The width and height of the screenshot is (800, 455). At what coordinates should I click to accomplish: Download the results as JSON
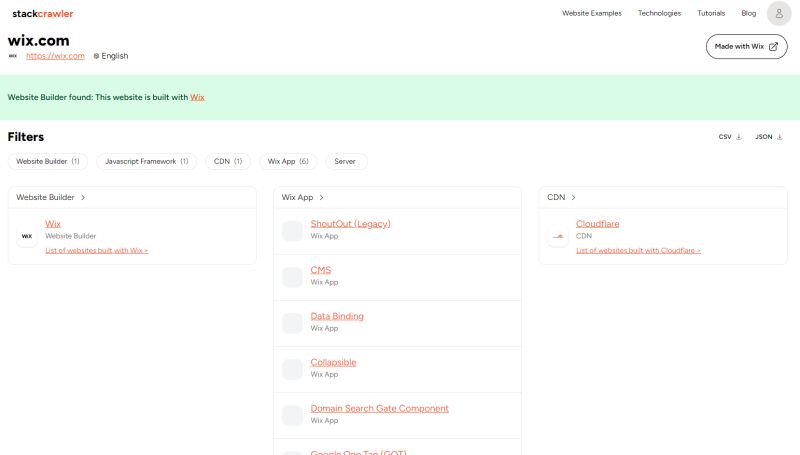click(768, 137)
